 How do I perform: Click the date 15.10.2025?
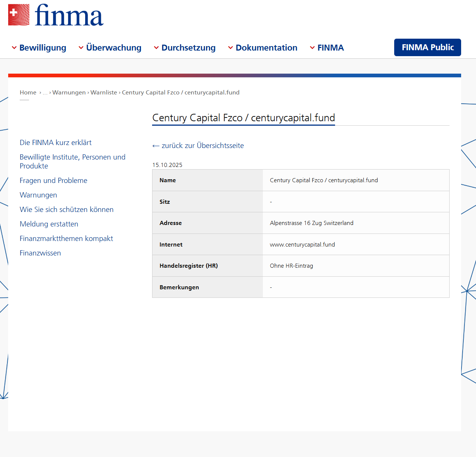tap(167, 165)
